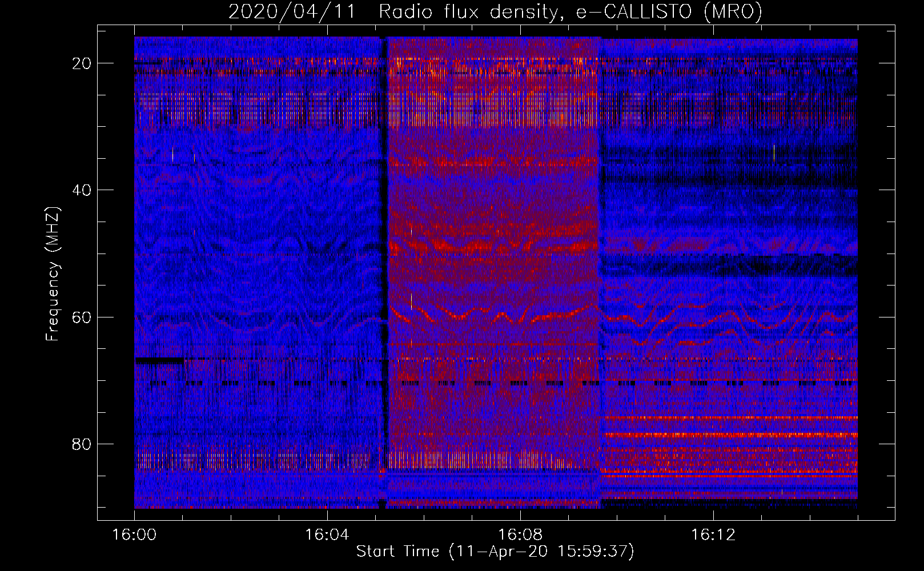Click the "16:08" time tick label
The image size is (924, 571).
pos(520,535)
